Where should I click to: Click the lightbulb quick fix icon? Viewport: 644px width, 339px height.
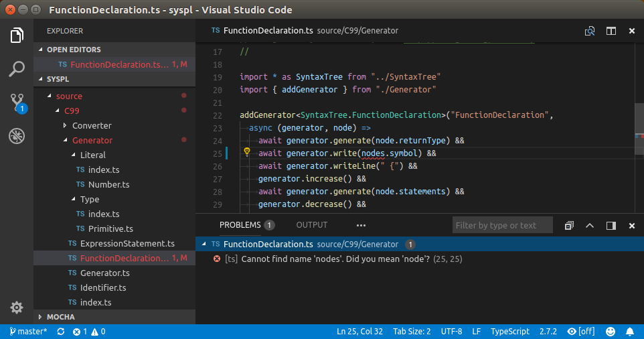tap(246, 152)
